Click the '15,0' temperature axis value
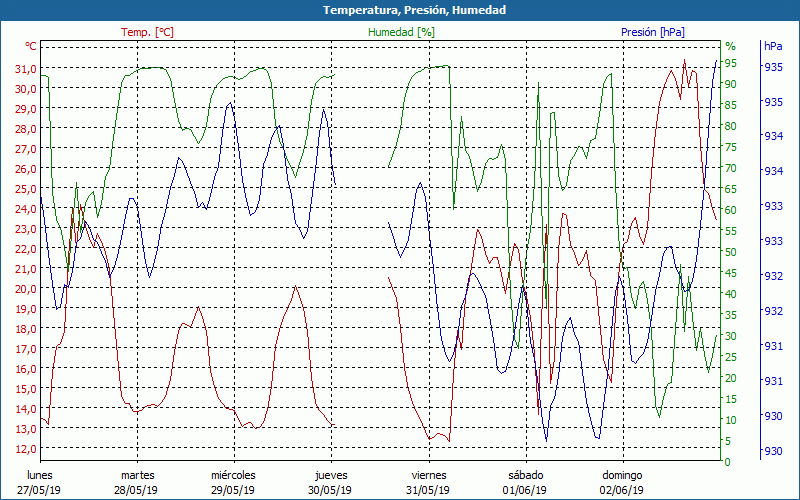This screenshot has width=800, height=500. coord(26,388)
